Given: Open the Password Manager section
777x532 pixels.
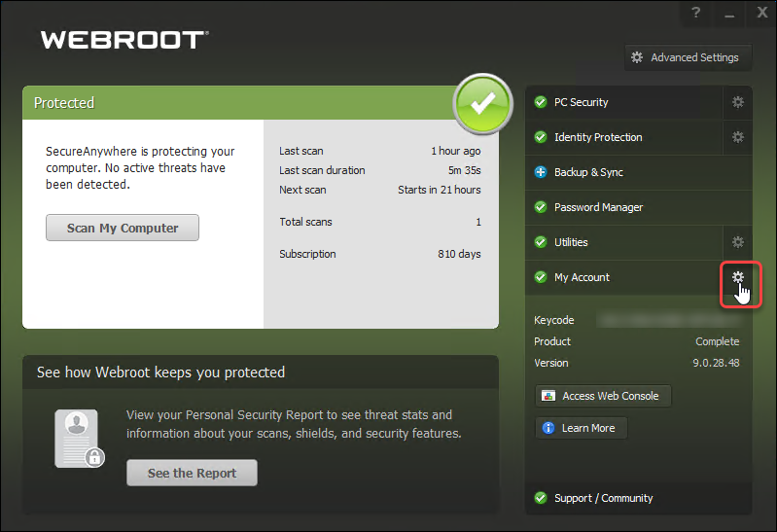Looking at the screenshot, I should point(622,207).
